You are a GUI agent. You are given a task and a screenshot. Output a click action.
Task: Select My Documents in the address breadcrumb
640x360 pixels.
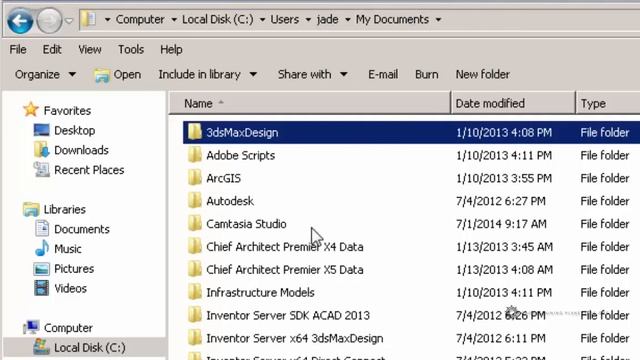392,20
